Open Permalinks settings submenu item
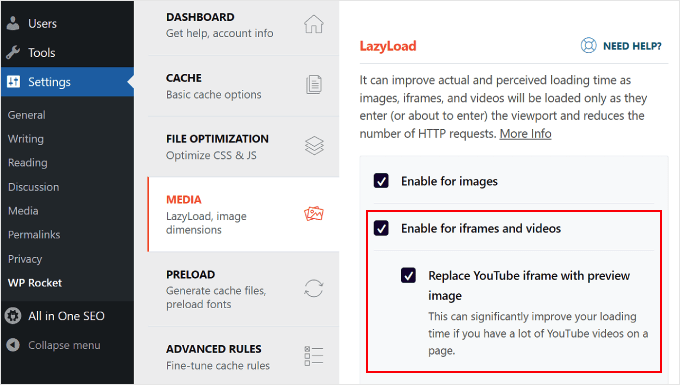This screenshot has width=680, height=385. 34,235
